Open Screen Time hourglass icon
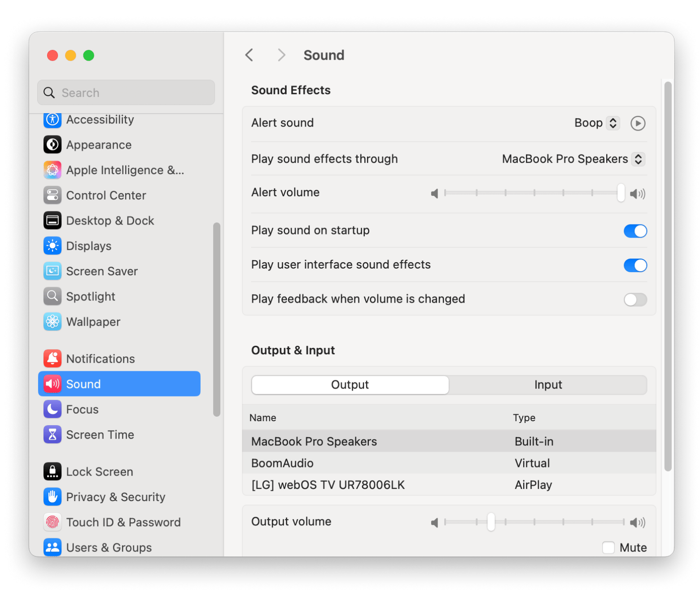 52,435
